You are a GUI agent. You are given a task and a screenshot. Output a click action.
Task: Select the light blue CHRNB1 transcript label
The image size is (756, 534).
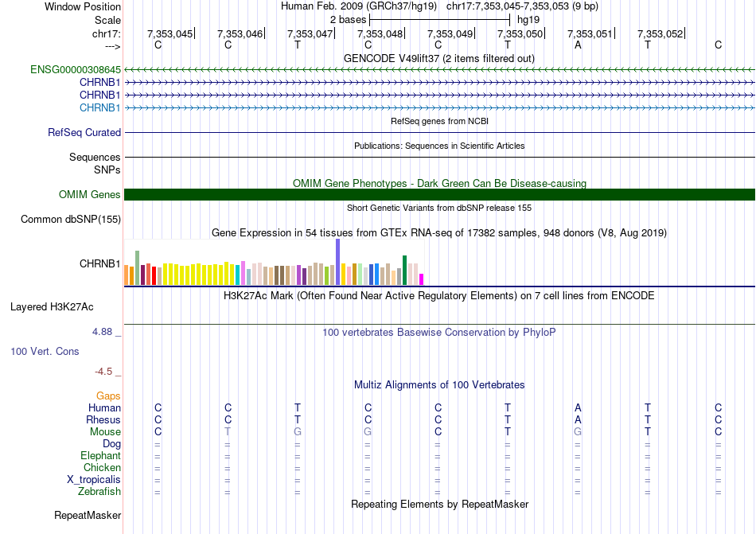tap(99, 107)
